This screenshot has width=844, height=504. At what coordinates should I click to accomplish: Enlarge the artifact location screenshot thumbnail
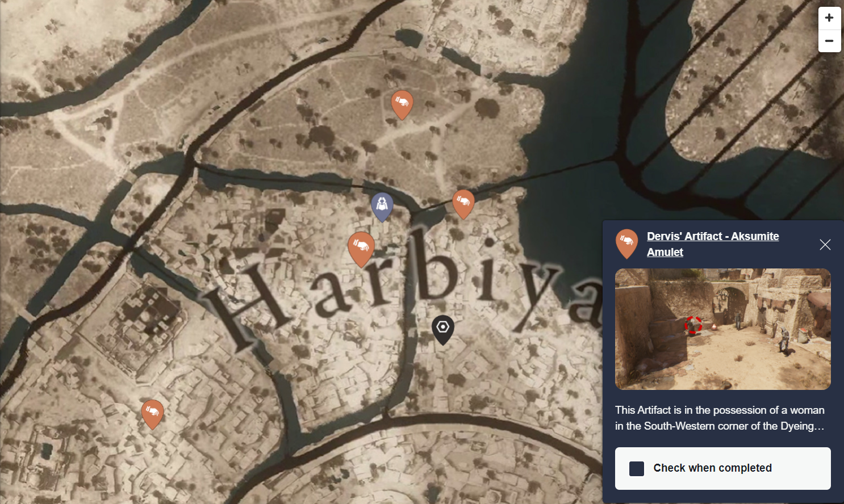(x=722, y=329)
